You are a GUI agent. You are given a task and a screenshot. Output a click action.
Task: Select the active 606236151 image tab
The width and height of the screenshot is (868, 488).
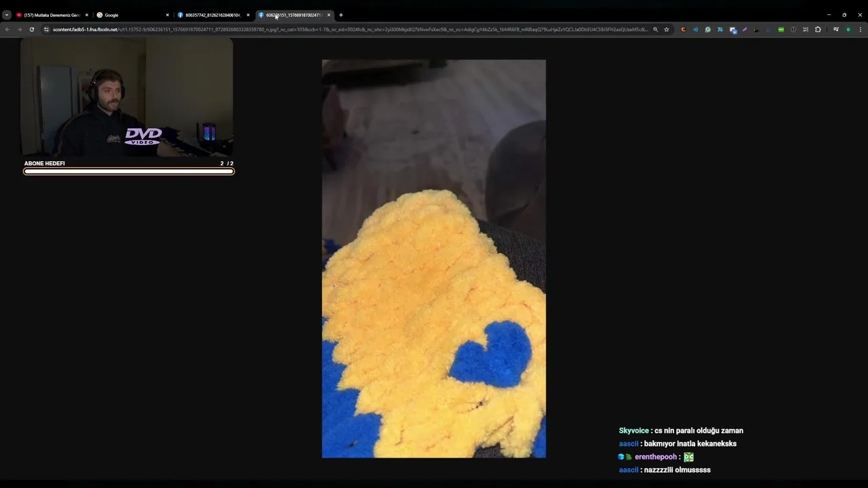coord(294,15)
